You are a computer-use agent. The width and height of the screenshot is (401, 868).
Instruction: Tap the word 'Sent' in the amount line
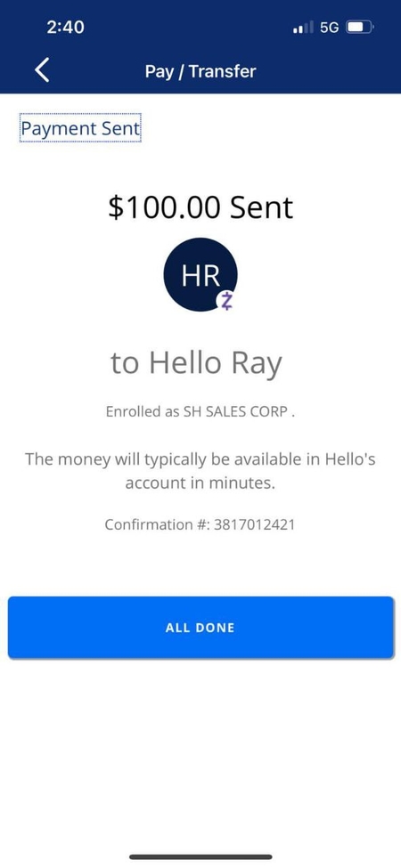(261, 207)
